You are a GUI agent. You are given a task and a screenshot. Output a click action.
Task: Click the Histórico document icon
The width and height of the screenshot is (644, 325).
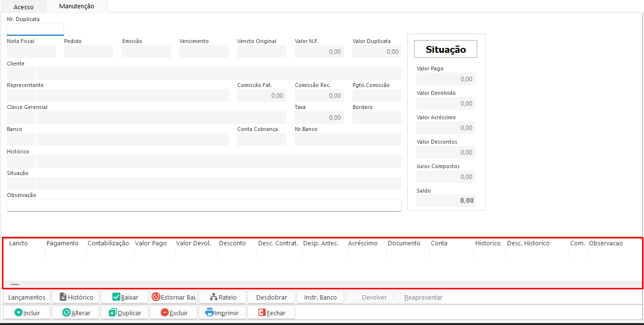[63, 297]
